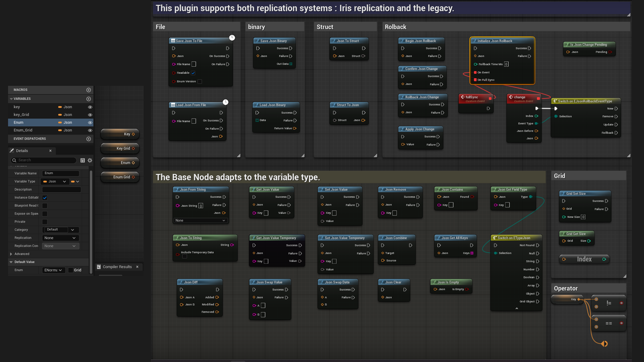
Task: Select the Enum variable row
Action: tap(51, 123)
